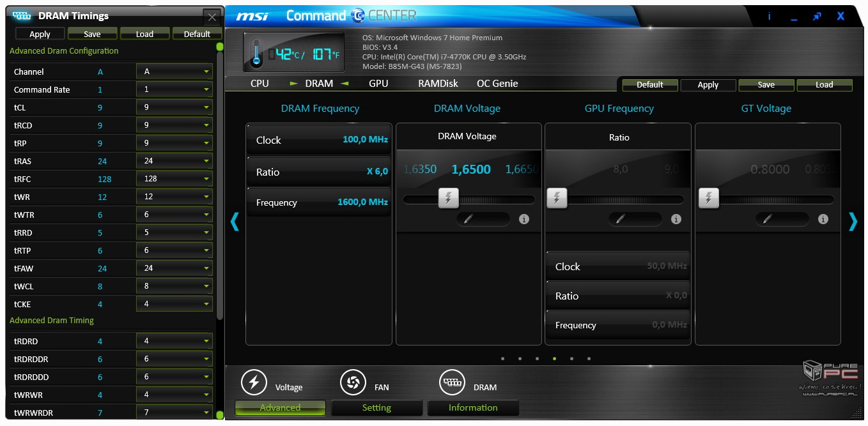Screen dimensions: 868x426
Task: Select the Advanced bottom tab
Action: (x=280, y=407)
